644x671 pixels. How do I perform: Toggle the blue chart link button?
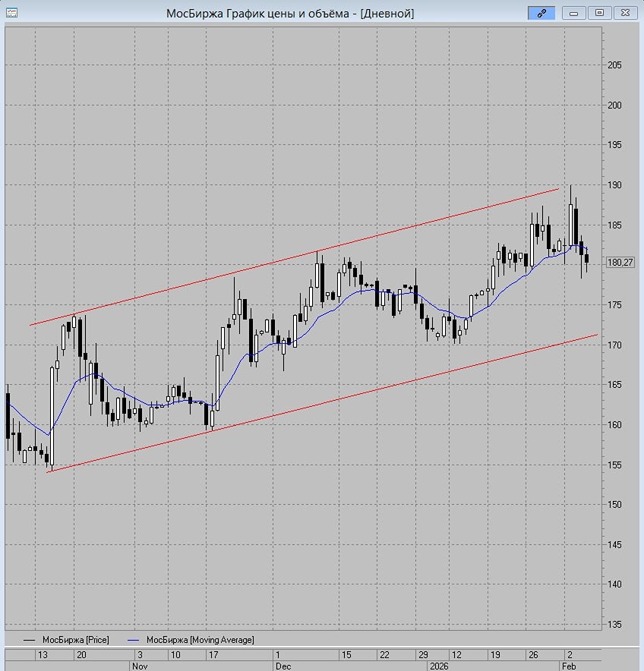541,13
